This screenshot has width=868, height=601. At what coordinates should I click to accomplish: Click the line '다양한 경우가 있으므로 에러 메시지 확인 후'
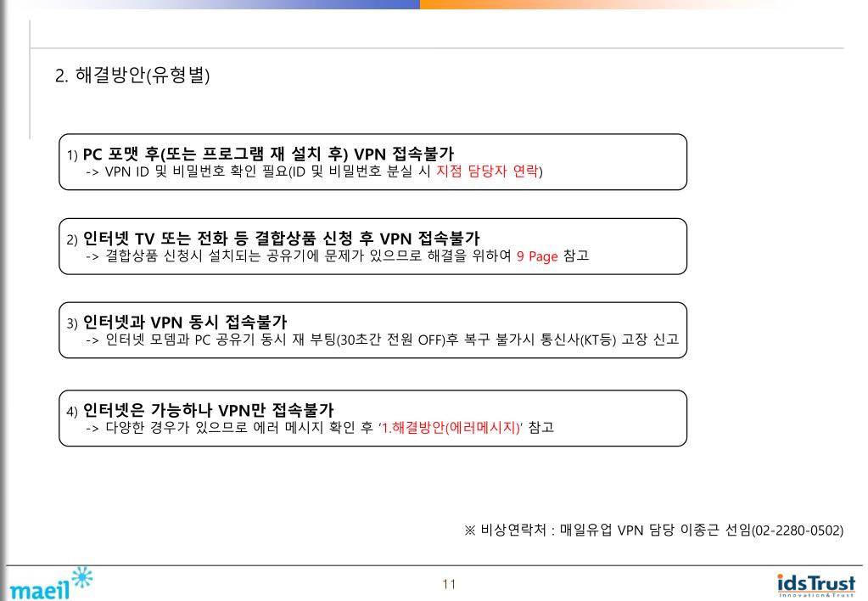tap(239, 428)
